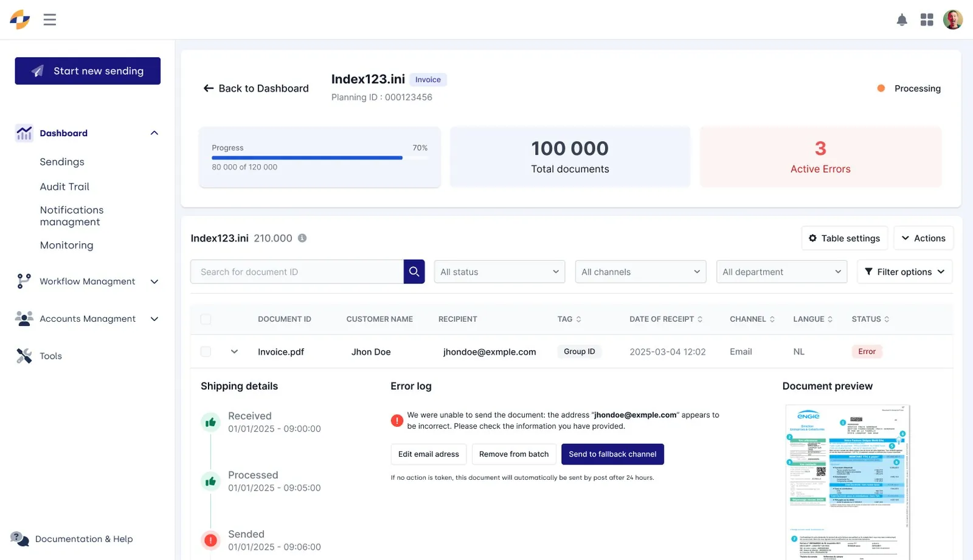
Task: Click the Processed thumbs-up step icon
Action: coord(210,481)
